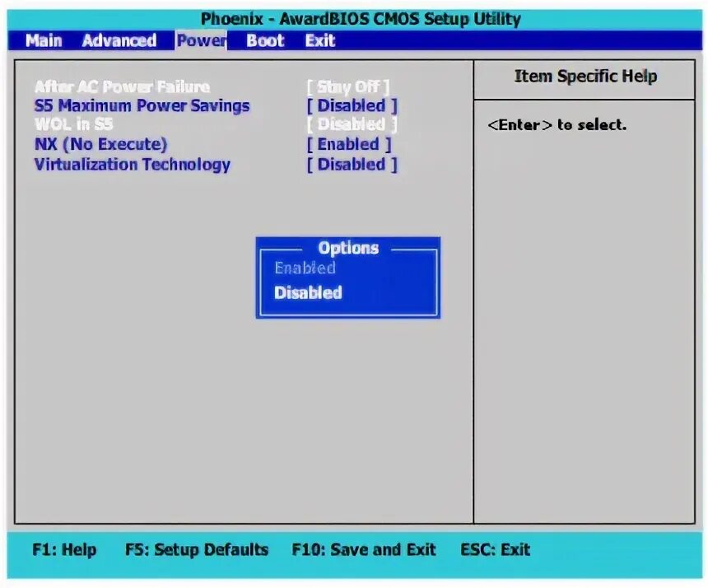Select the Power tab

tap(201, 40)
